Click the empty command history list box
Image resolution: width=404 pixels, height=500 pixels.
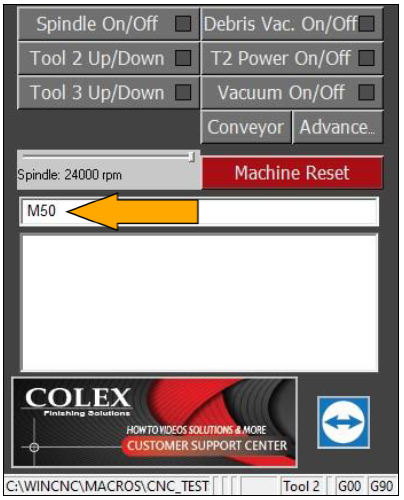click(x=199, y=303)
